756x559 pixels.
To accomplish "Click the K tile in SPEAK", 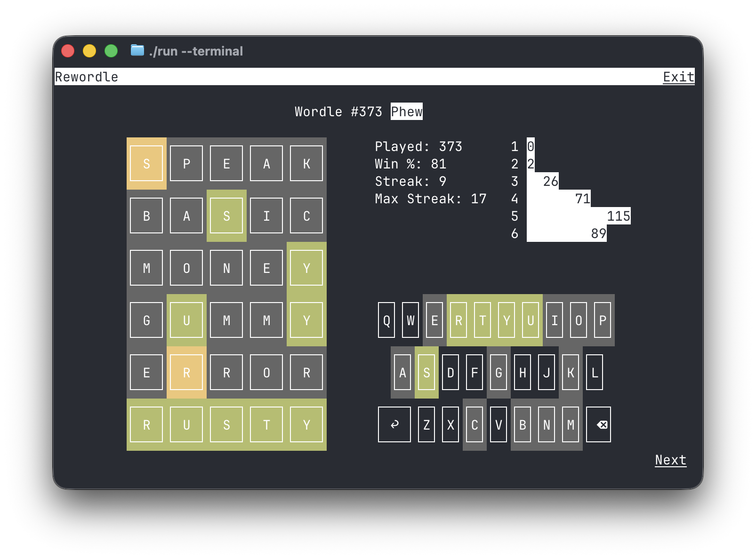I will [306, 163].
